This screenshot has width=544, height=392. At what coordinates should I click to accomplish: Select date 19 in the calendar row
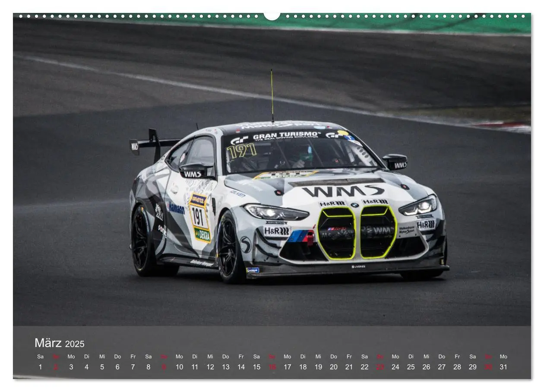[318, 367]
